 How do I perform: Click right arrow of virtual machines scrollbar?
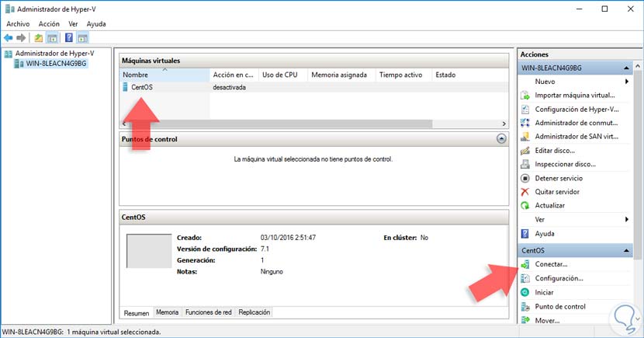(x=504, y=124)
